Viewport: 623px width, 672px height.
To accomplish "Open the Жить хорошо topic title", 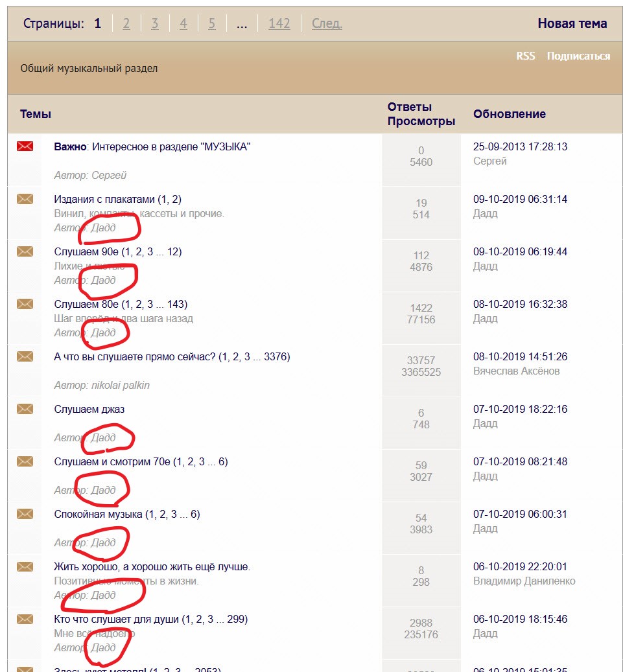I will pyautogui.click(x=152, y=567).
